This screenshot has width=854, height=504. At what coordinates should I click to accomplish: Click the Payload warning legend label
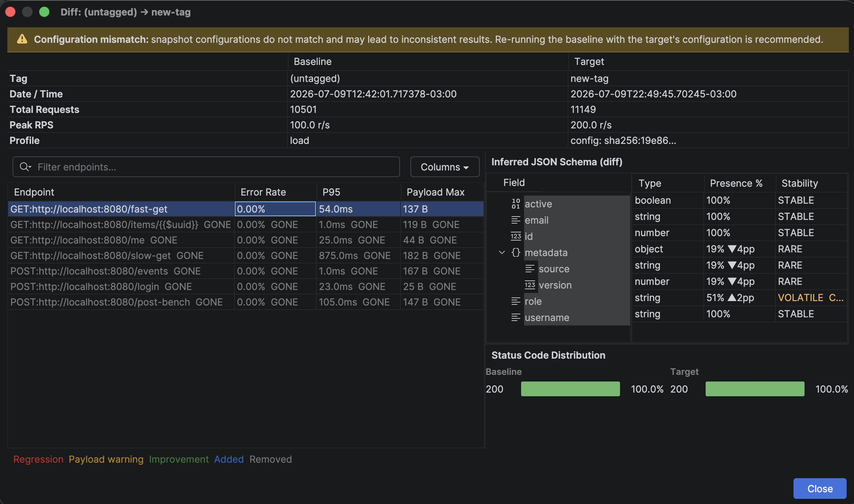pos(106,459)
